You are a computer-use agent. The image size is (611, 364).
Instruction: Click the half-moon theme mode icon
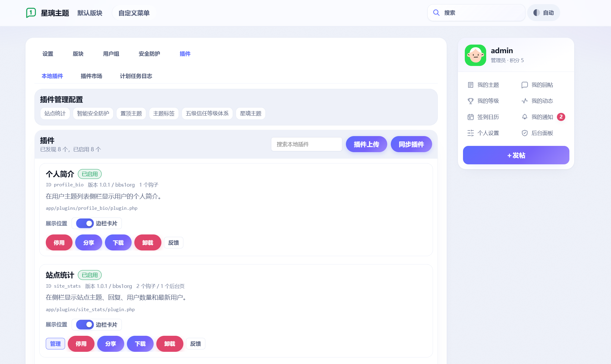click(536, 12)
